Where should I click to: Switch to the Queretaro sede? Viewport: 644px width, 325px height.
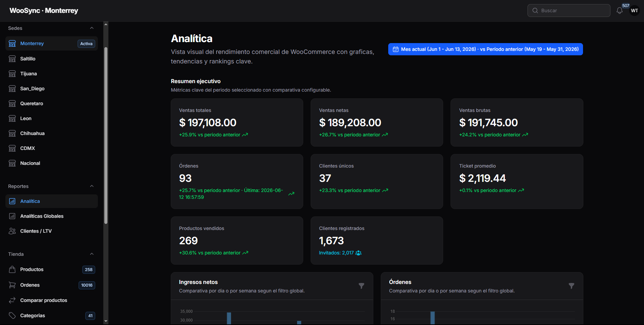[51, 103]
